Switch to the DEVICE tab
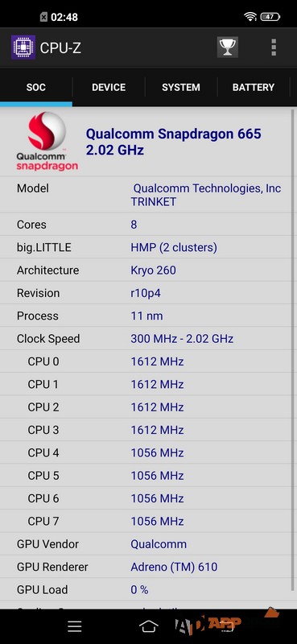This screenshot has width=297, height=644. tap(109, 87)
